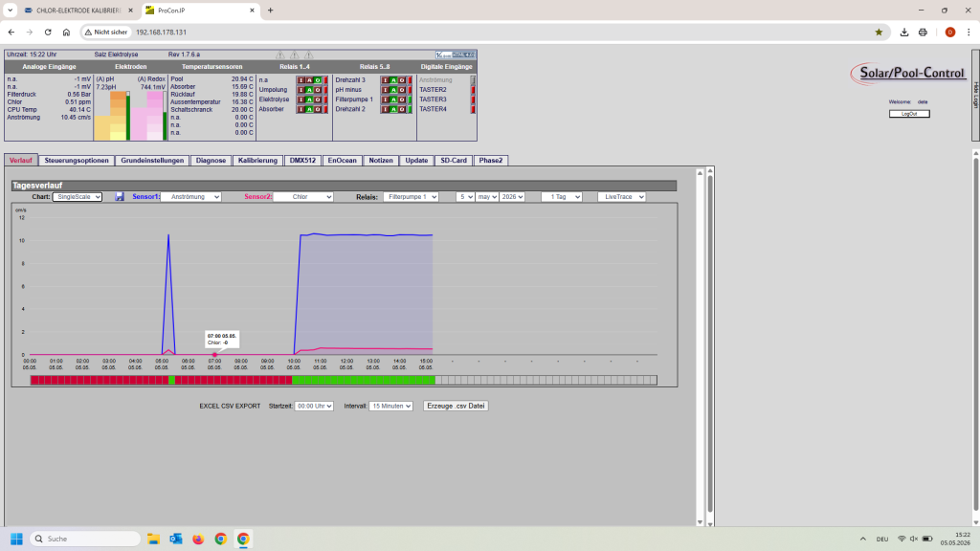Click the inner page vertical scrollbar

(x=710, y=346)
